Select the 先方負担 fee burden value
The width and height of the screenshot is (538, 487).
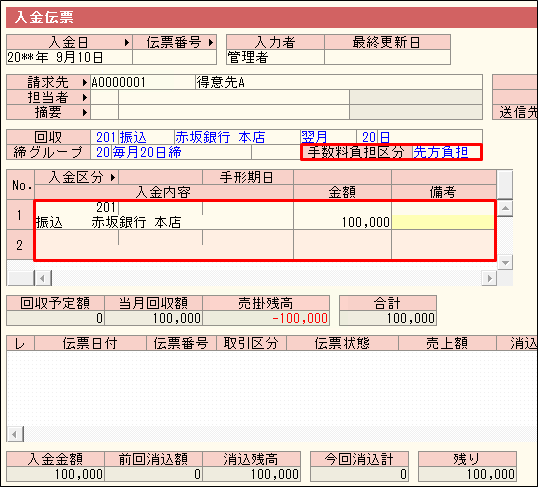coord(441,152)
